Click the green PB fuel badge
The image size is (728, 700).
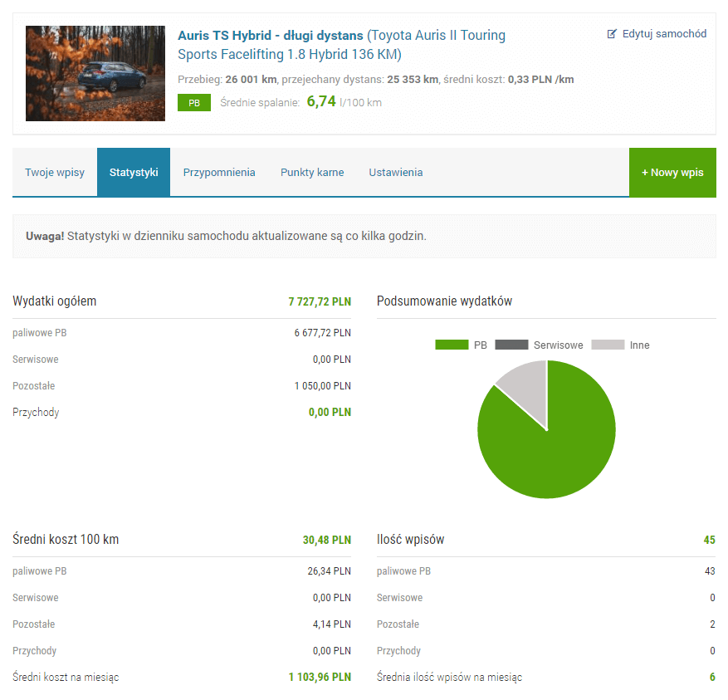(193, 103)
